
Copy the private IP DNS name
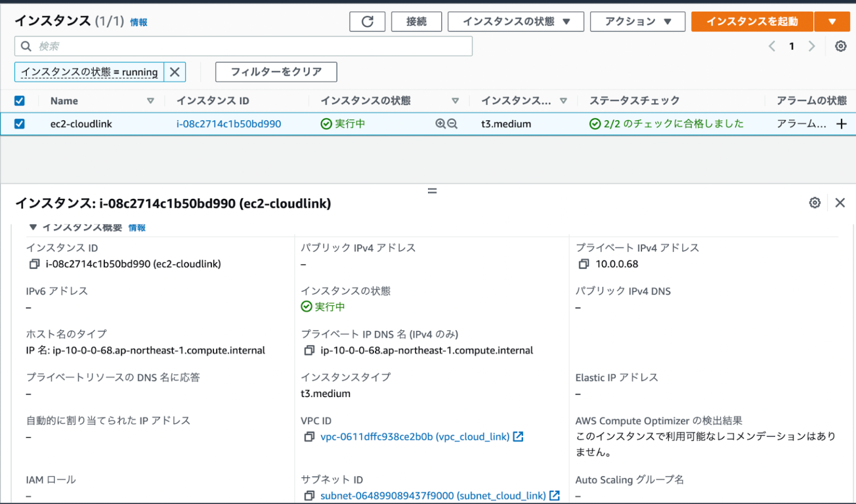tap(310, 350)
